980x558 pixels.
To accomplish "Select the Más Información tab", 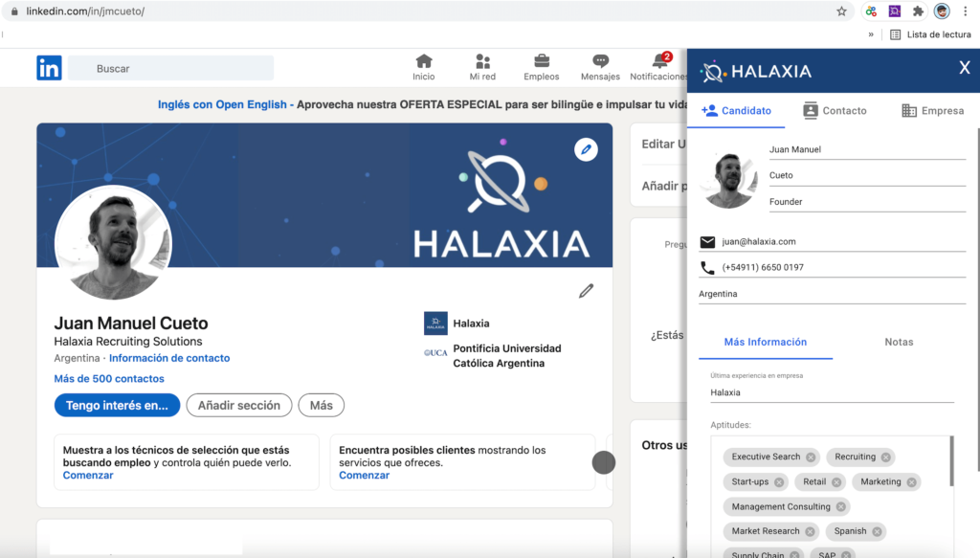I will click(765, 342).
